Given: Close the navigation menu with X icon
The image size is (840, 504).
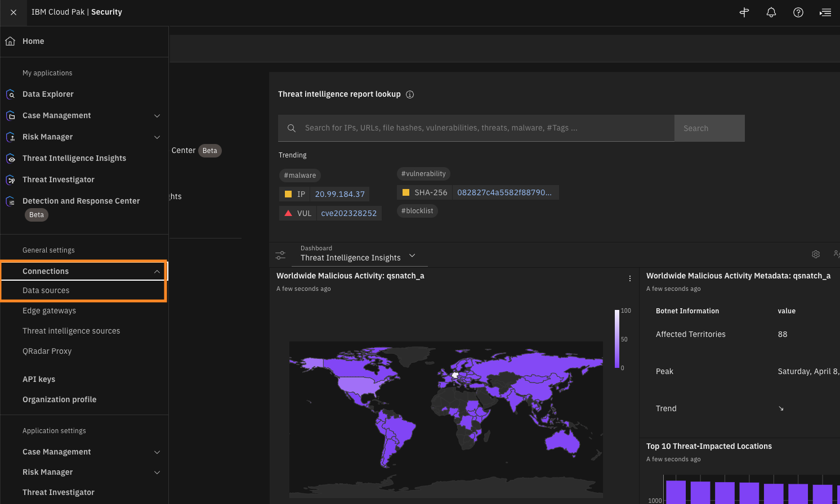Looking at the screenshot, I should [14, 12].
